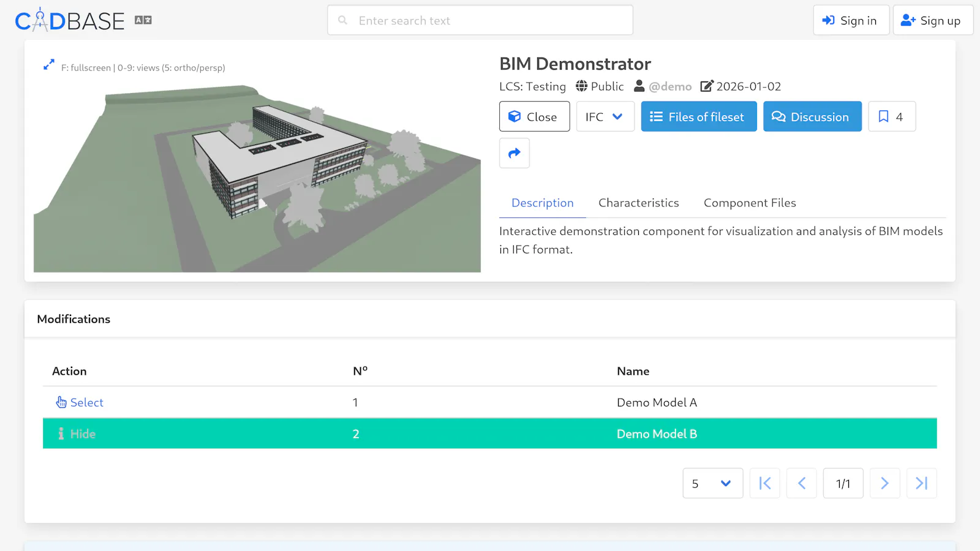Switch to the Description tab

543,203
